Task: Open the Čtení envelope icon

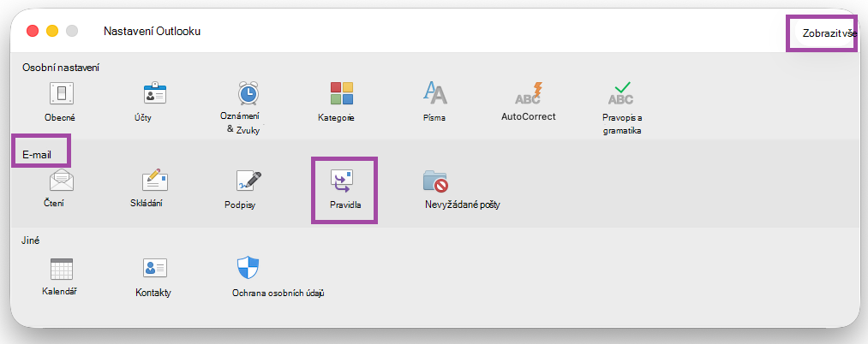Action: pos(61,181)
